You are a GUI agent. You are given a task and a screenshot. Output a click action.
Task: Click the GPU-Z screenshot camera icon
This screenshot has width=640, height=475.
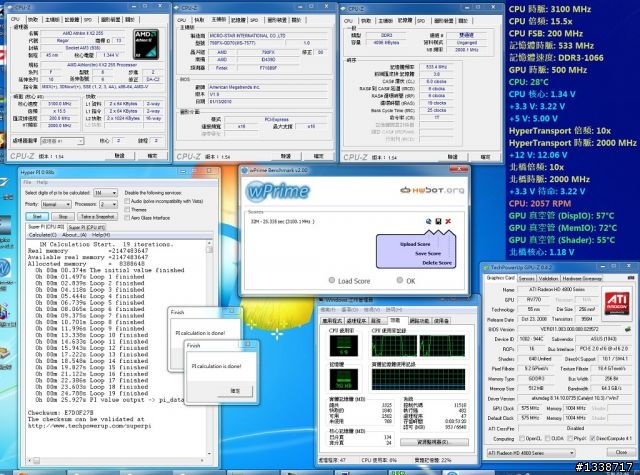(x=631, y=278)
